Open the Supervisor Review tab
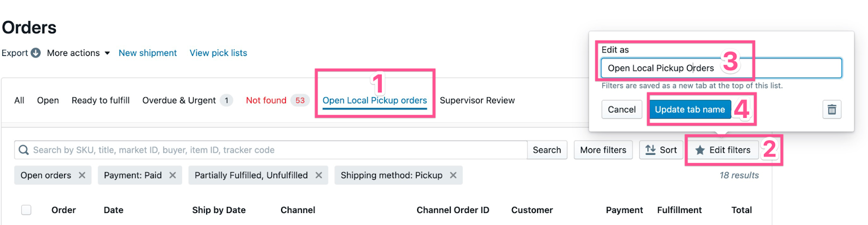This screenshot has height=225, width=868. (x=477, y=101)
